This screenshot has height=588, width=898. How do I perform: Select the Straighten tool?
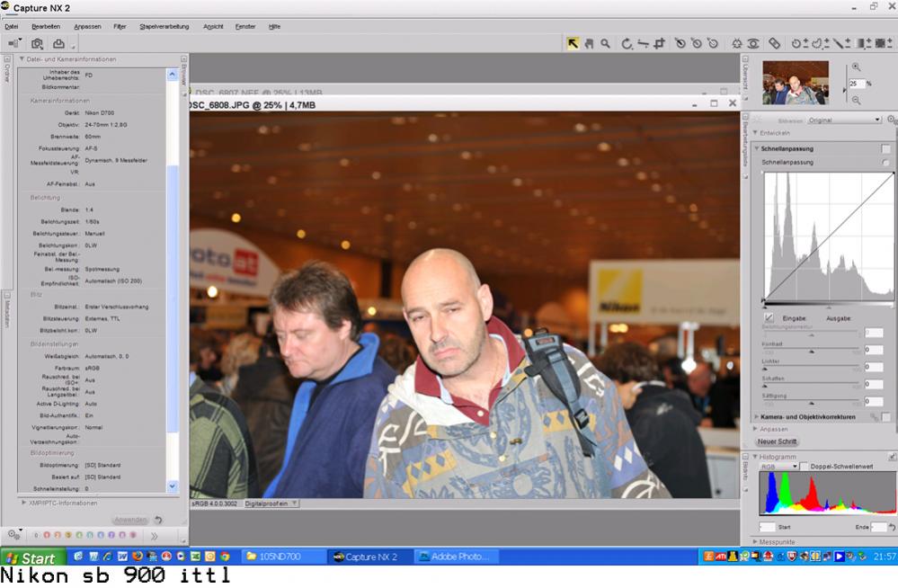point(643,43)
